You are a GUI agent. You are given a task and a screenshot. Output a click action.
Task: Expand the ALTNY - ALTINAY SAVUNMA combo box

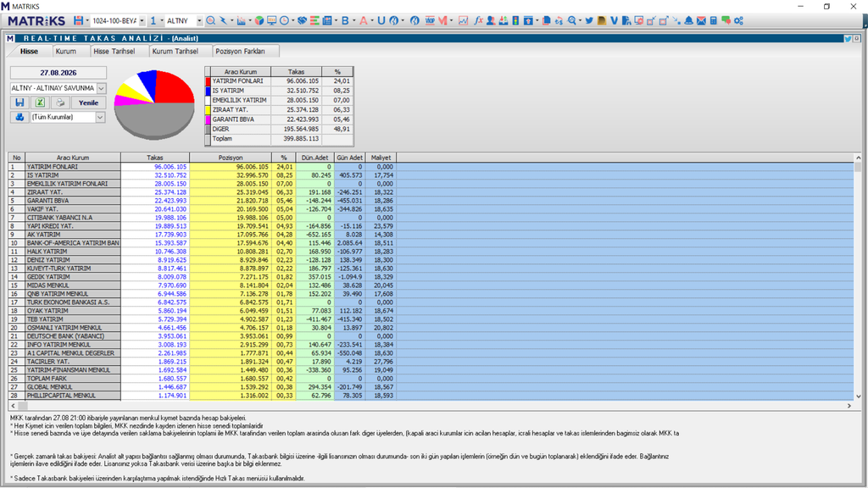pyautogui.click(x=102, y=88)
